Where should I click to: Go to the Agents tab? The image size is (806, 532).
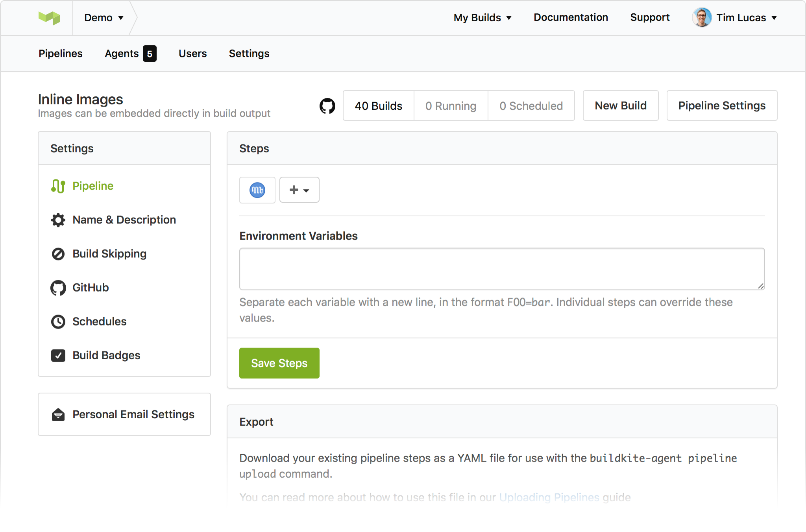pyautogui.click(x=130, y=54)
